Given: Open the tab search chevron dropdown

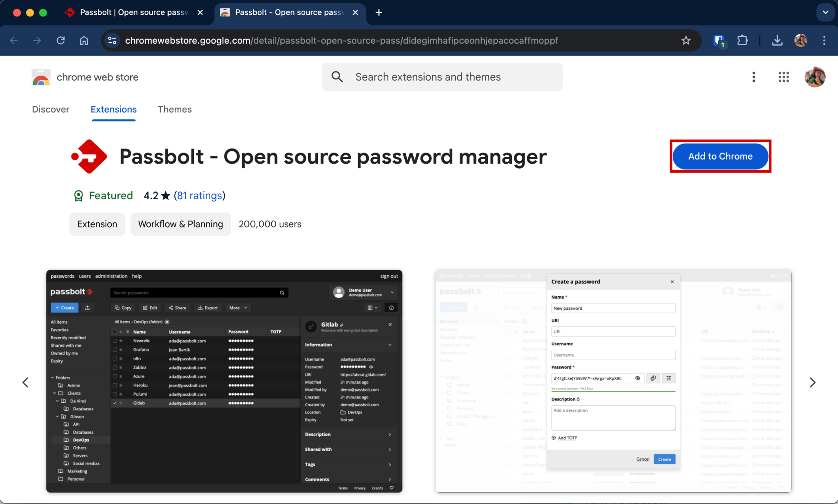Looking at the screenshot, I should click(x=825, y=12).
